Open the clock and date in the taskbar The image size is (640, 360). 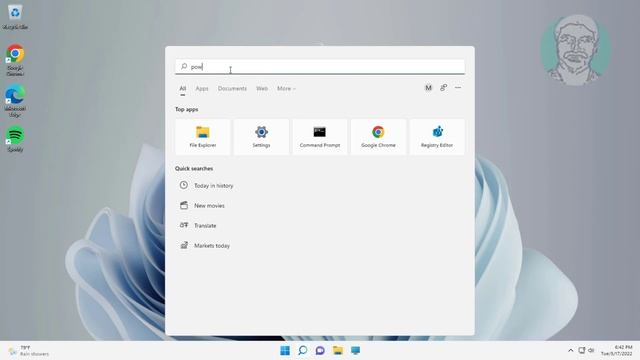coord(616,351)
